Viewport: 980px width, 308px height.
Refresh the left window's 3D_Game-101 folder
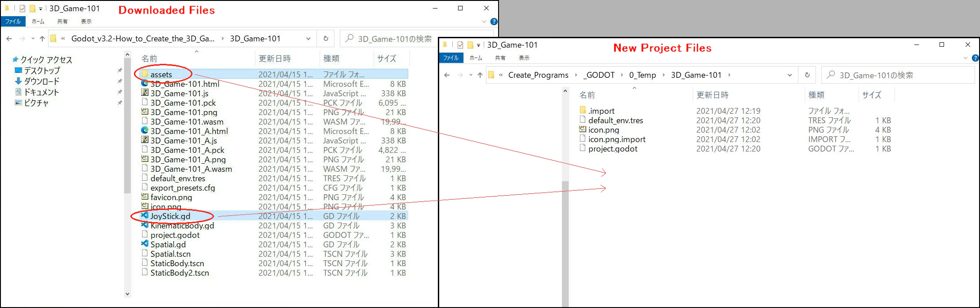tap(326, 39)
